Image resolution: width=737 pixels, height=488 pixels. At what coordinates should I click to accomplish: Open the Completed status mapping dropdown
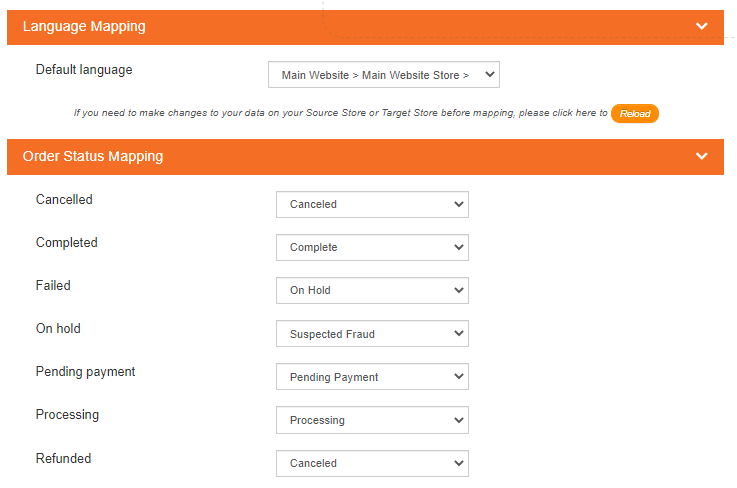[372, 247]
